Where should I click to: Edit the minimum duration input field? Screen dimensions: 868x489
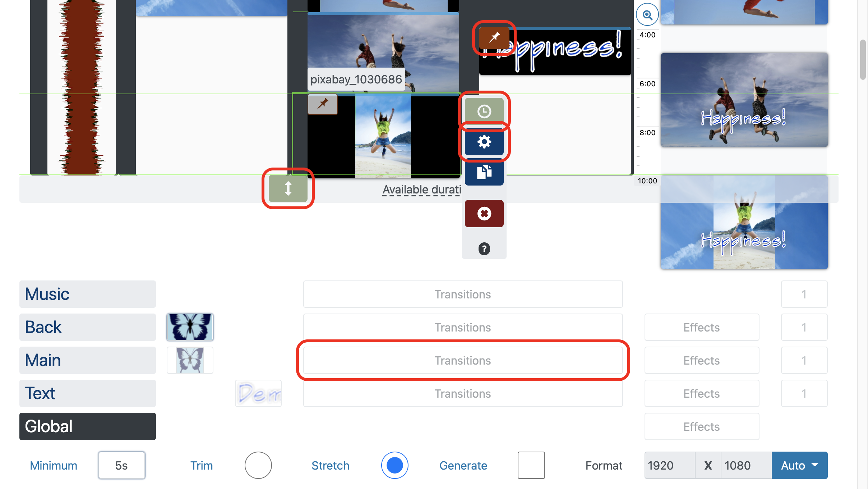[x=121, y=465]
